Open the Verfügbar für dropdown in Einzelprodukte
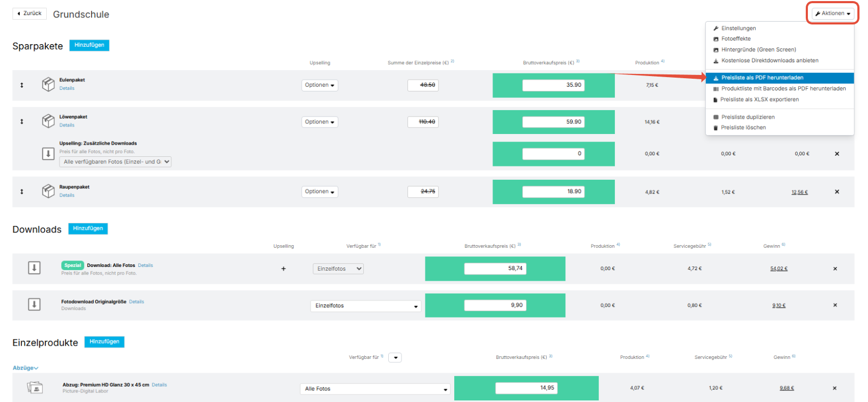The width and height of the screenshot is (868, 402). [x=395, y=357]
